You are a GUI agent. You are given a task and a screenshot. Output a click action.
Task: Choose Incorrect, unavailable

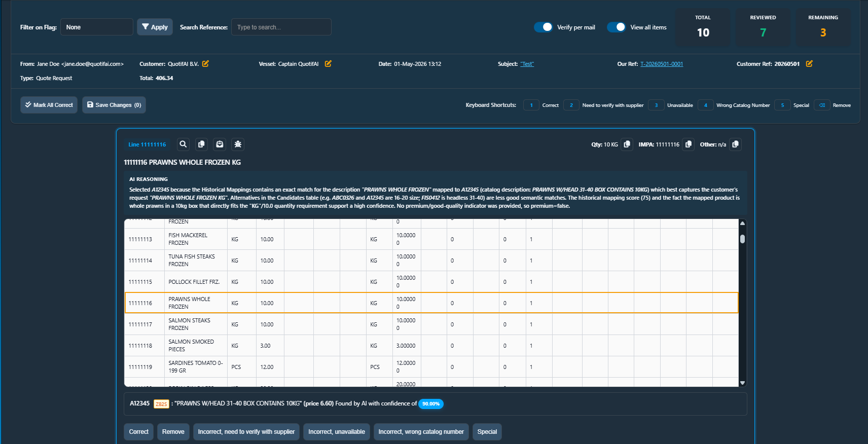click(337, 432)
